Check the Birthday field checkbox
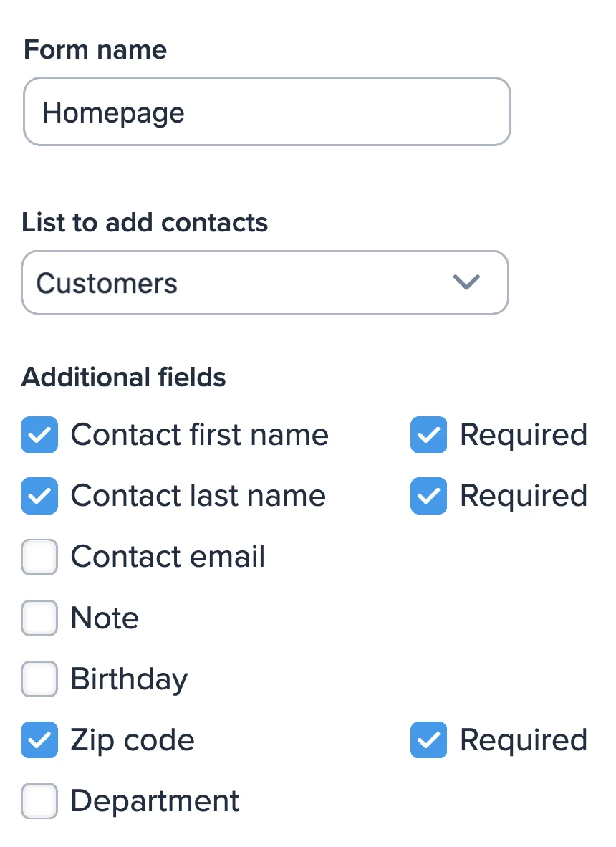The image size is (616, 847). coord(39,679)
